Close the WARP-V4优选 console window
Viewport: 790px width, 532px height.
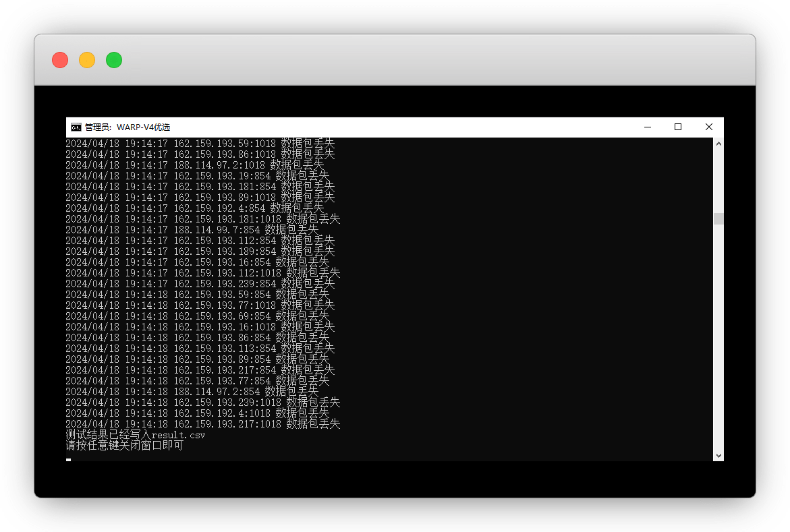coord(708,127)
